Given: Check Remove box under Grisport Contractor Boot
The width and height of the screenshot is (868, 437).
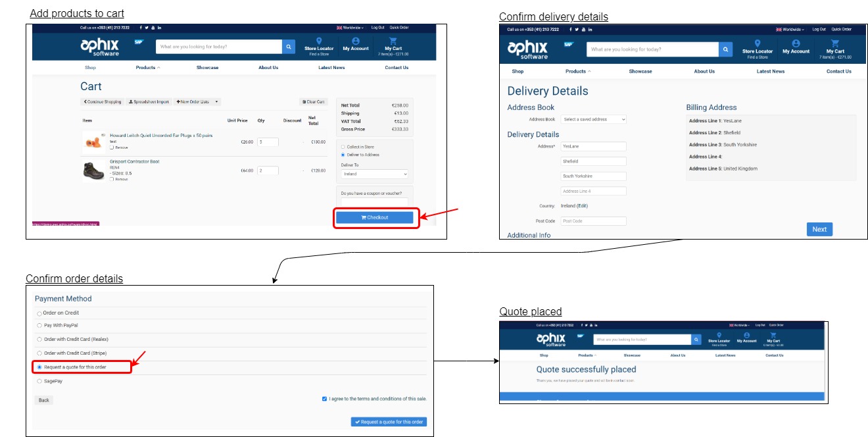Looking at the screenshot, I should click(112, 179).
